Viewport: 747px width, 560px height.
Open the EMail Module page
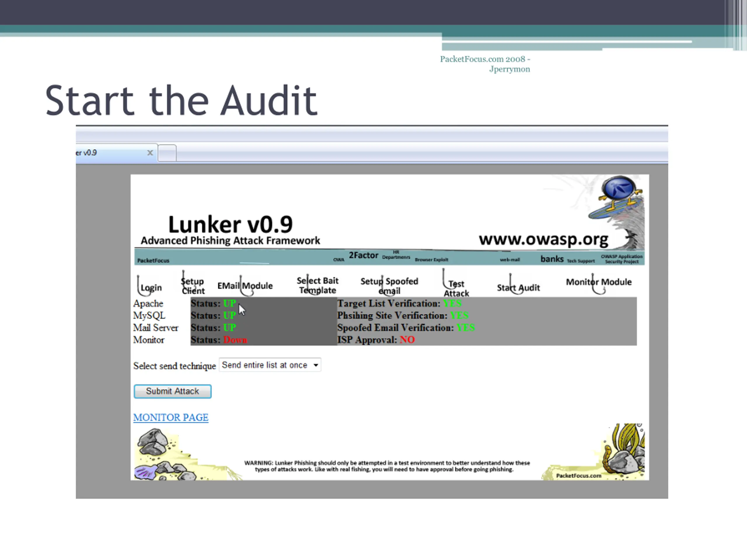tap(245, 286)
